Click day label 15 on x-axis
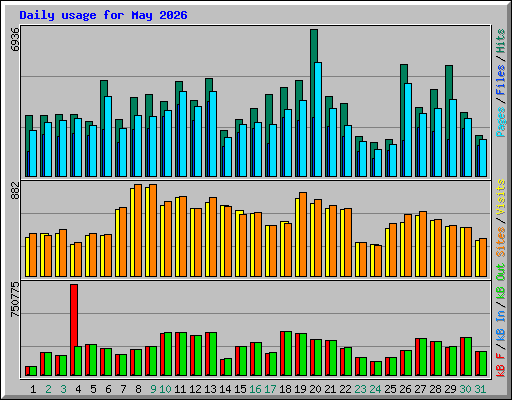 click(240, 389)
